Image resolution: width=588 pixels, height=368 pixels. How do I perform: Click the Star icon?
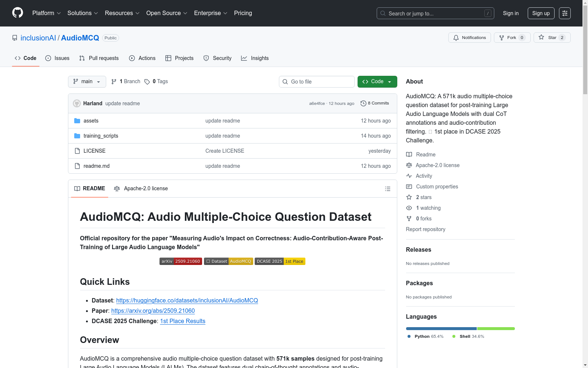click(541, 37)
